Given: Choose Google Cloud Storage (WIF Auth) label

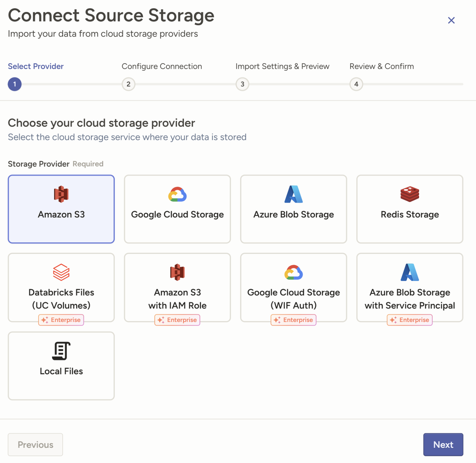Looking at the screenshot, I should (293, 299).
